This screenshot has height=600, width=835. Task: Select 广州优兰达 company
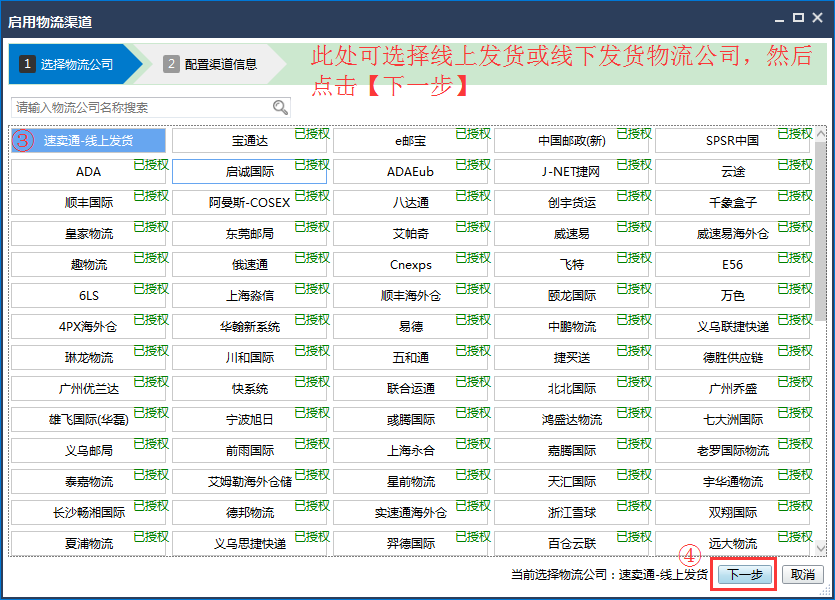tap(88, 388)
